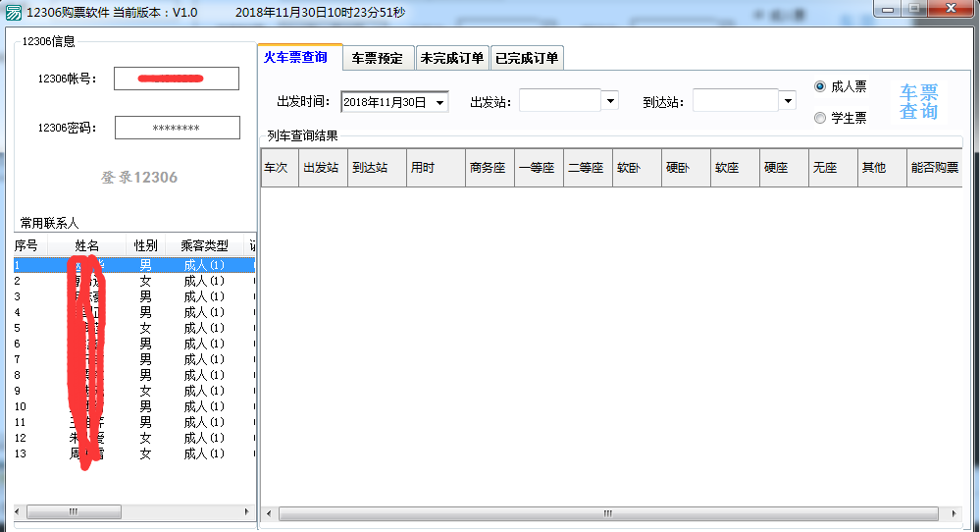Click the contact list horizontal scrollbar thumb

click(74, 512)
